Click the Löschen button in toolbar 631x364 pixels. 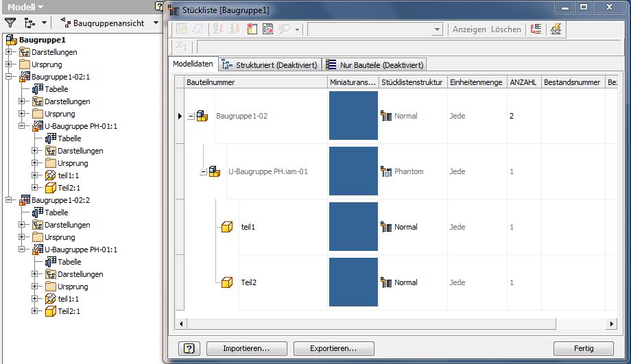click(x=506, y=29)
